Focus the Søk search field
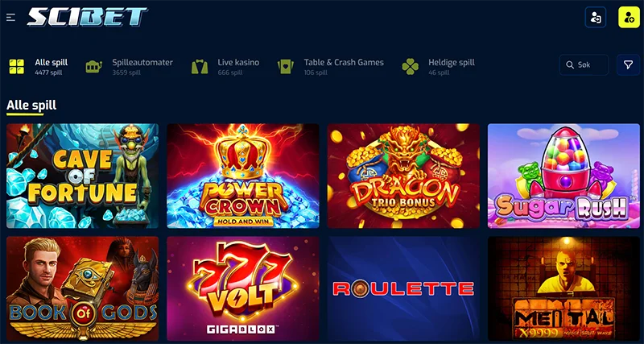 point(584,65)
